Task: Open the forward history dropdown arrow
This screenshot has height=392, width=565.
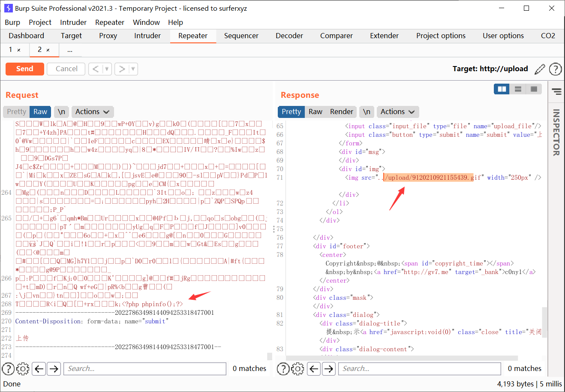Action: (x=133, y=69)
